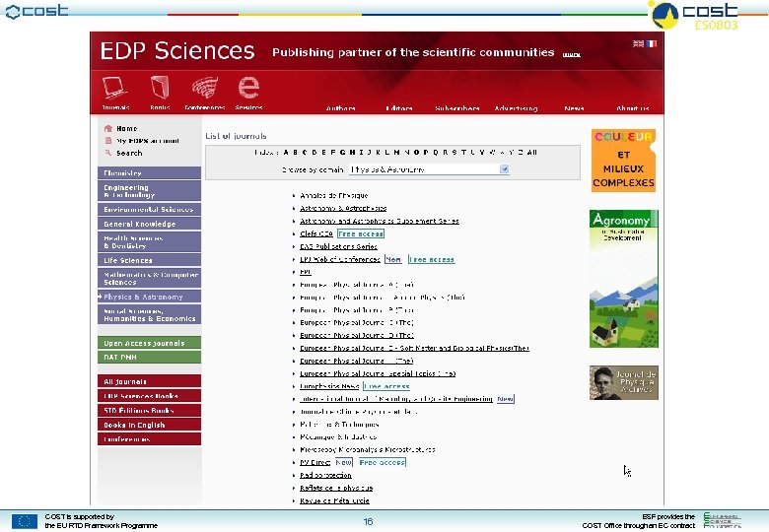The height and width of the screenshot is (532, 769).
Task: Select Health Sciences & Dentistry category
Action: (x=149, y=242)
